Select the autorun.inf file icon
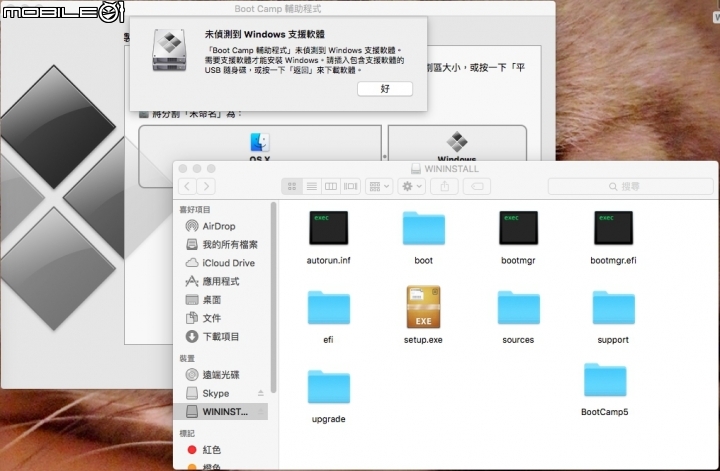The height and width of the screenshot is (471, 720). click(x=328, y=228)
